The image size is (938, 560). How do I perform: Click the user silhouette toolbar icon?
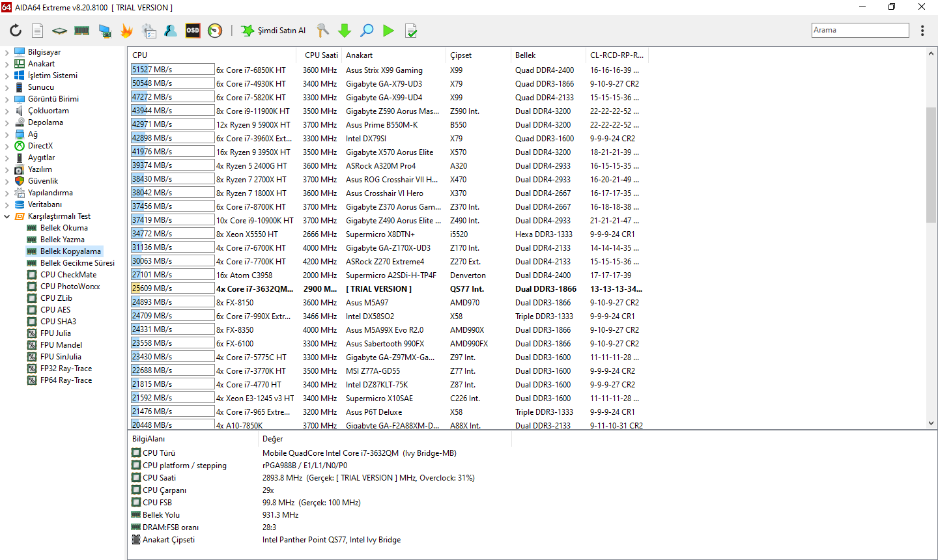pos(171,30)
